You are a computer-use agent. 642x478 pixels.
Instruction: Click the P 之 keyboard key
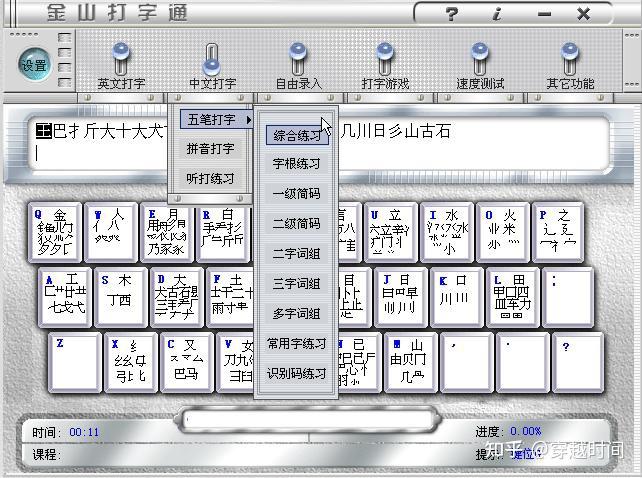point(558,232)
